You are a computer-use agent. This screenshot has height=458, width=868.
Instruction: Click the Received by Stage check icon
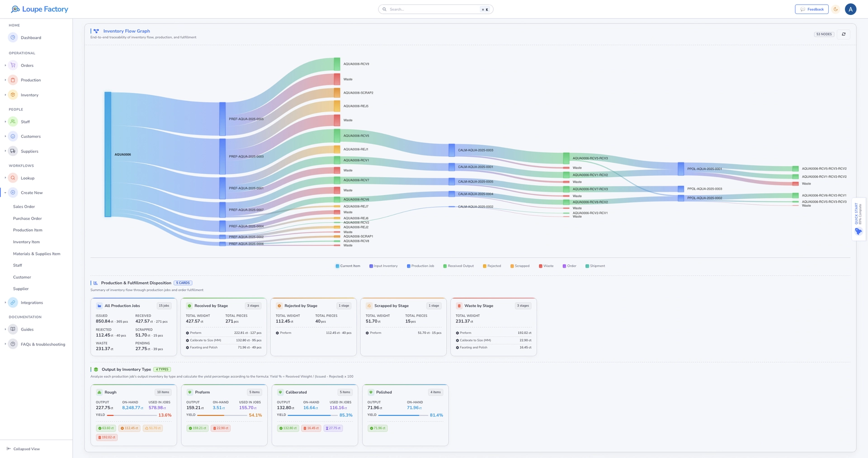pyautogui.click(x=189, y=306)
